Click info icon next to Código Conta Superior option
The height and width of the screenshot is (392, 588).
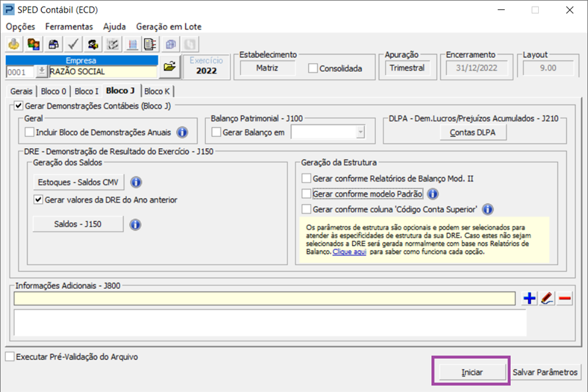click(488, 209)
